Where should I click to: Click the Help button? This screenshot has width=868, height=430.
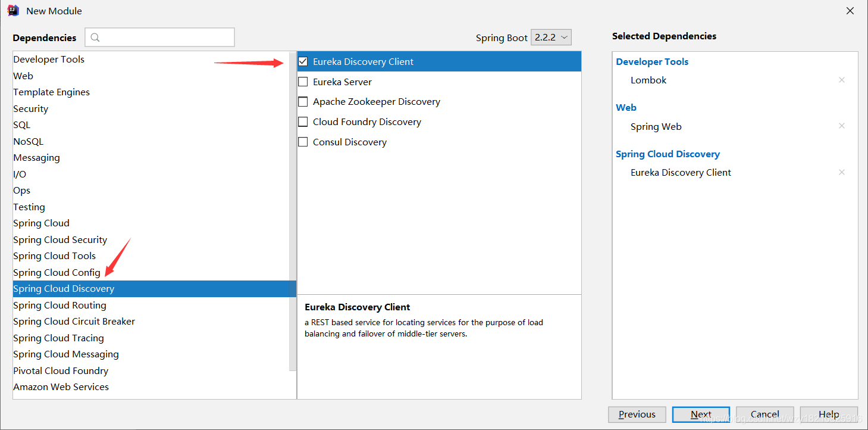pos(829,415)
